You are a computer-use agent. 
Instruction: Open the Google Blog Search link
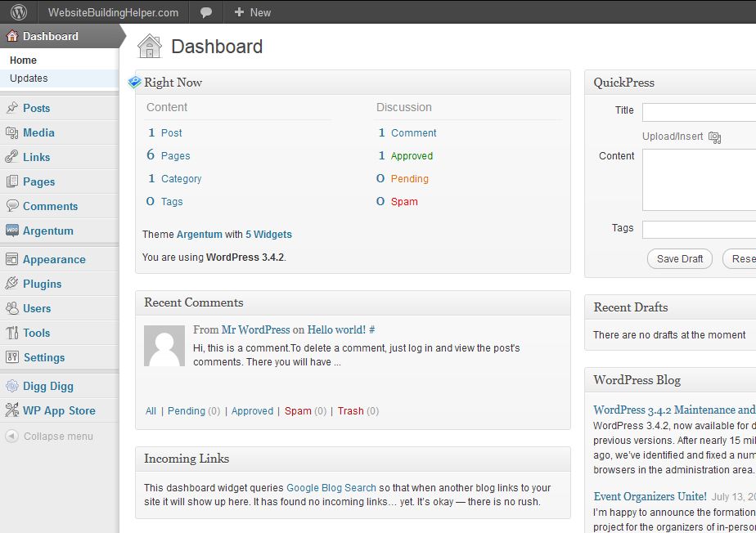point(331,488)
